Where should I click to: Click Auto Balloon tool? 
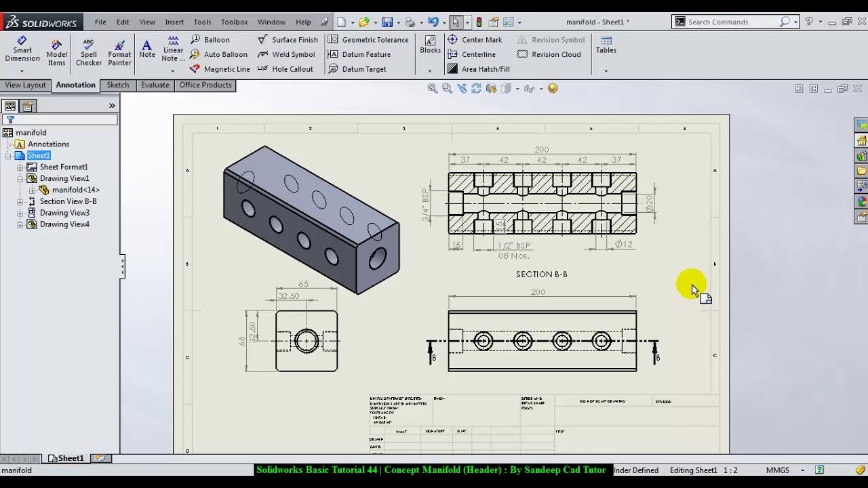[x=219, y=54]
